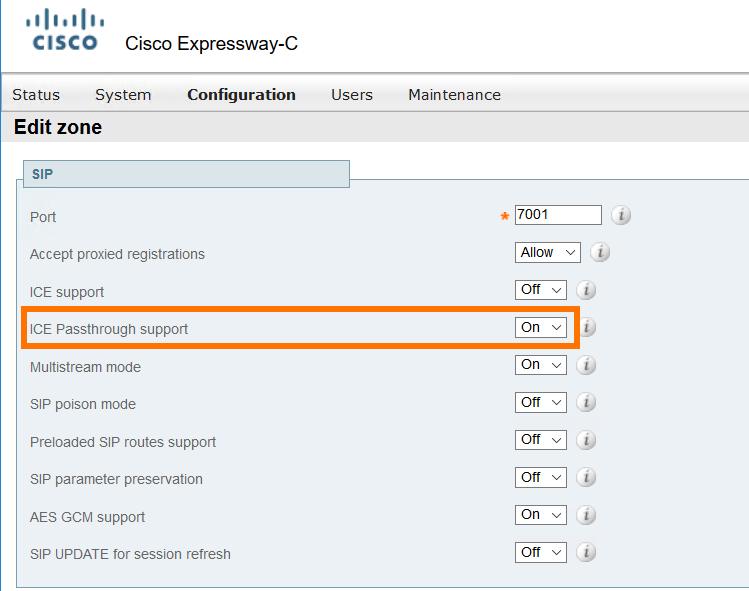
Task: Show info for Preloaded SIP routes support
Action: [x=586, y=440]
